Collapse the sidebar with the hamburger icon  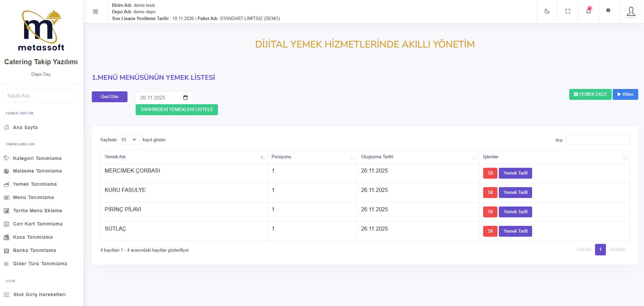pyautogui.click(x=96, y=12)
